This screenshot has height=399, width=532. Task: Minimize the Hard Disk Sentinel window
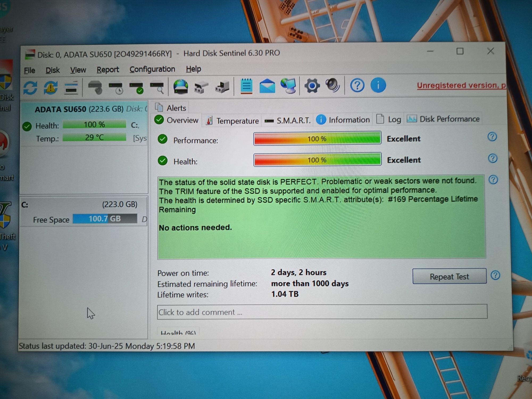[430, 51]
